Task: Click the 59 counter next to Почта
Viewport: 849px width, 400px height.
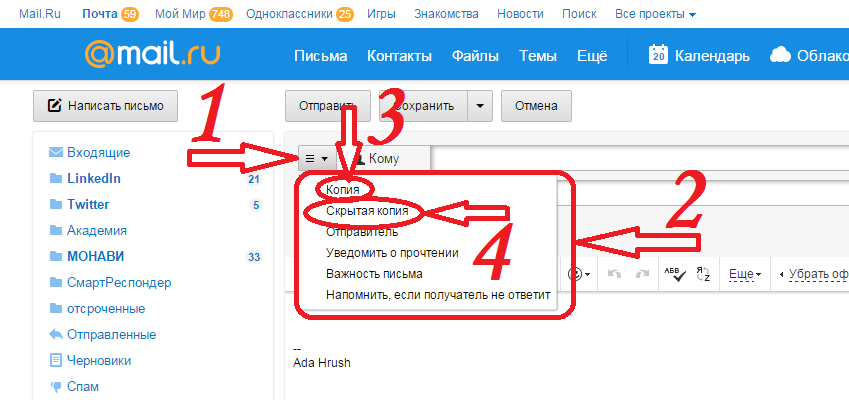Action: 130,15
